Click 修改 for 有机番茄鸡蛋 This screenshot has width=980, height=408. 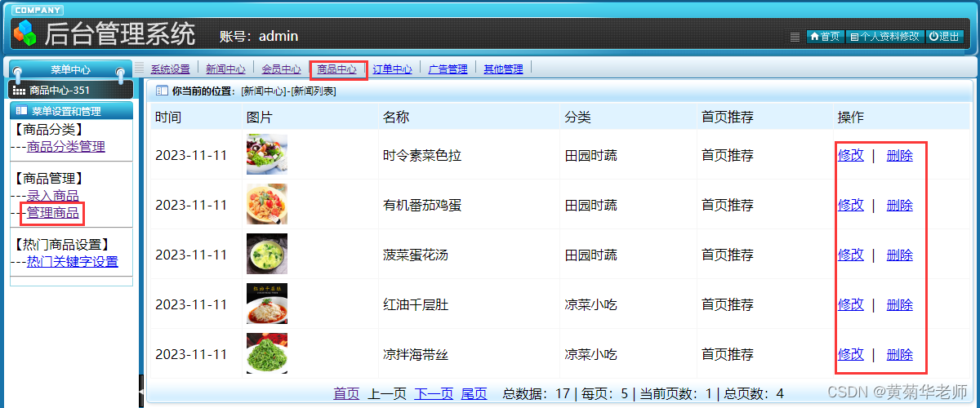point(851,205)
